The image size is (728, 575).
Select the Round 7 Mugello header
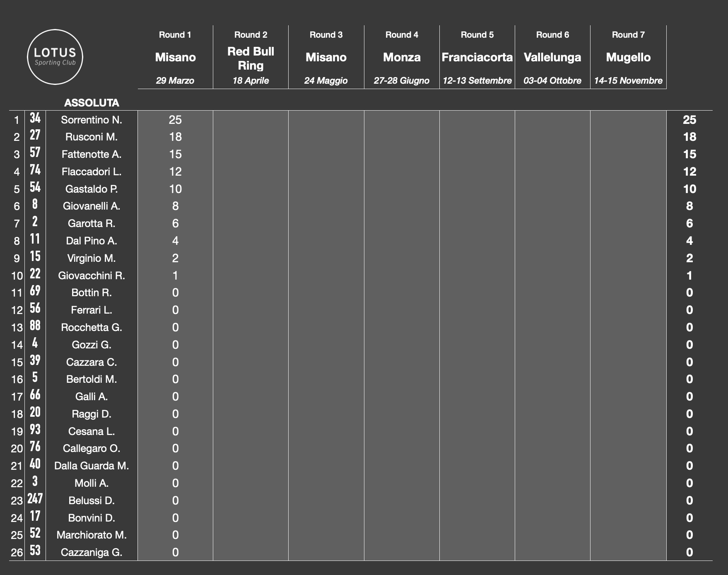click(x=628, y=57)
